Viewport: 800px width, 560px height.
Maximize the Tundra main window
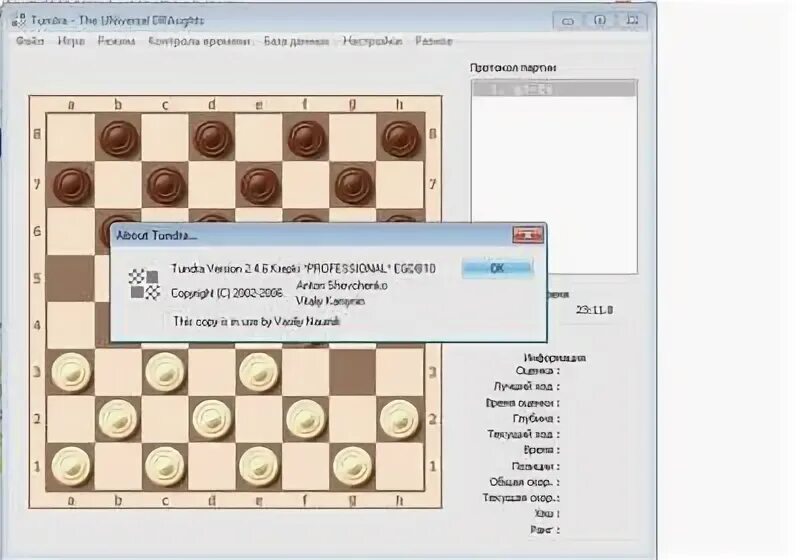[600, 21]
